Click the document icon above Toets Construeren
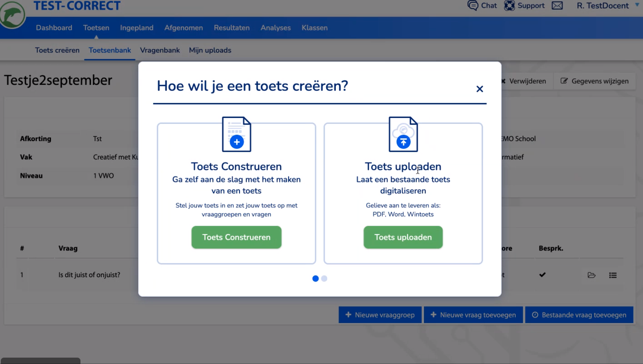 coord(236,134)
